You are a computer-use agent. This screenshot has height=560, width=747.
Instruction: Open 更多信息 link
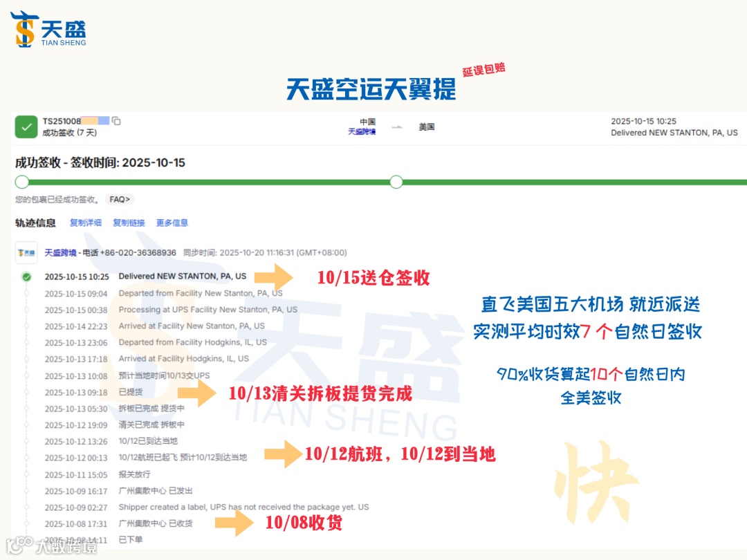click(172, 223)
